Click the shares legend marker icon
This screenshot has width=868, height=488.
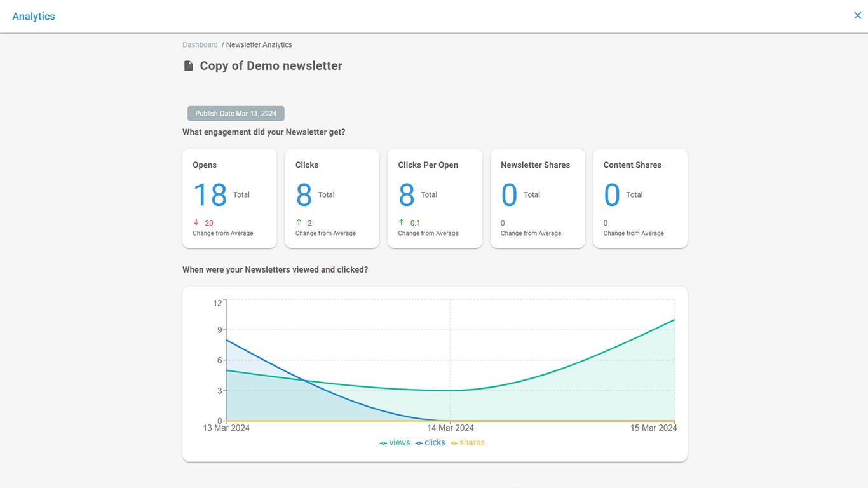[454, 443]
